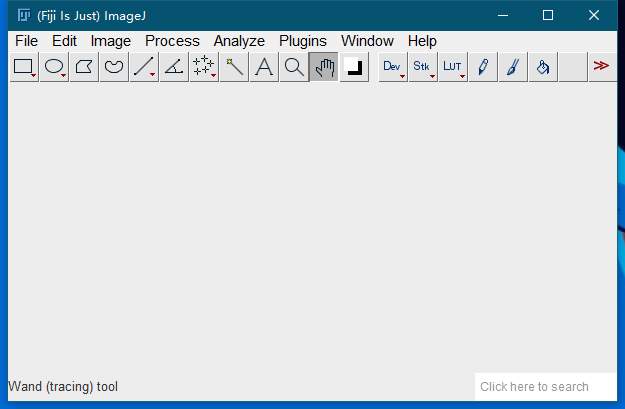Select the Paintbrush tool
This screenshot has width=625, height=409.
[513, 67]
